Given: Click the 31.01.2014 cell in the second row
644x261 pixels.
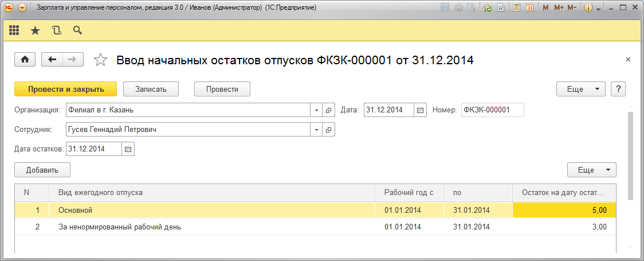Looking at the screenshot, I should coord(478,227).
